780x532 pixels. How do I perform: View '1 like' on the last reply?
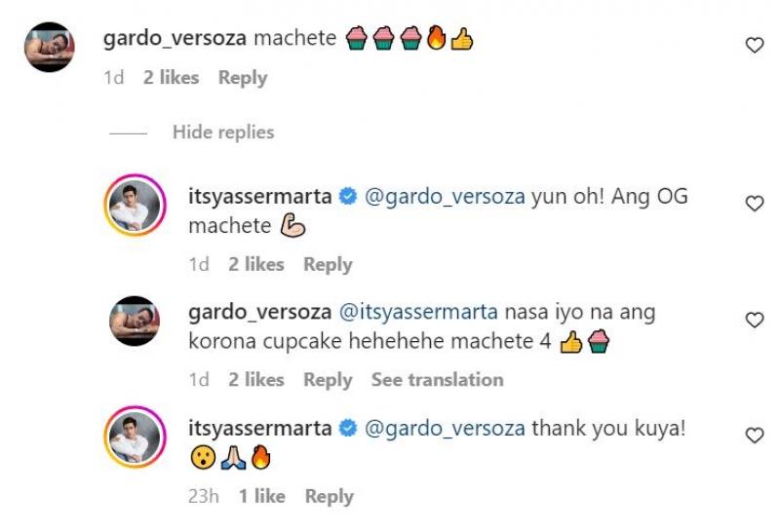click(x=262, y=496)
